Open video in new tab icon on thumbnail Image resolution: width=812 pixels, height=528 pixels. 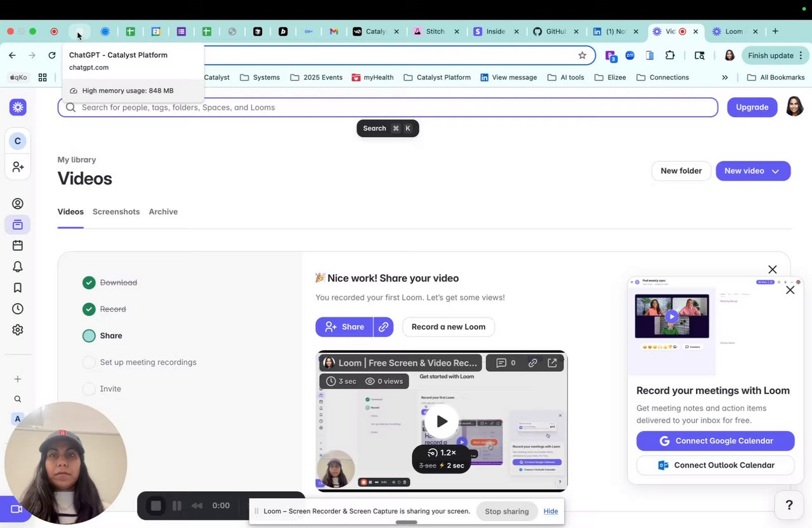(x=553, y=363)
